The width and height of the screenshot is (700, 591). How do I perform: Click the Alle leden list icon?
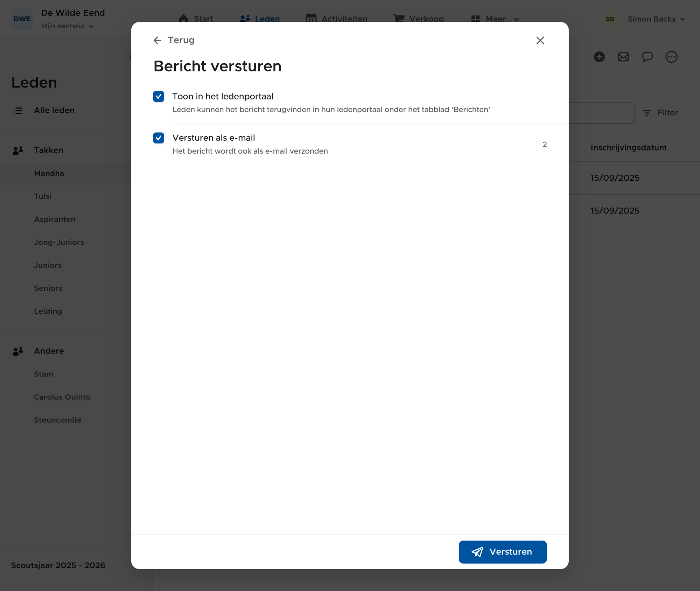pos(18,111)
